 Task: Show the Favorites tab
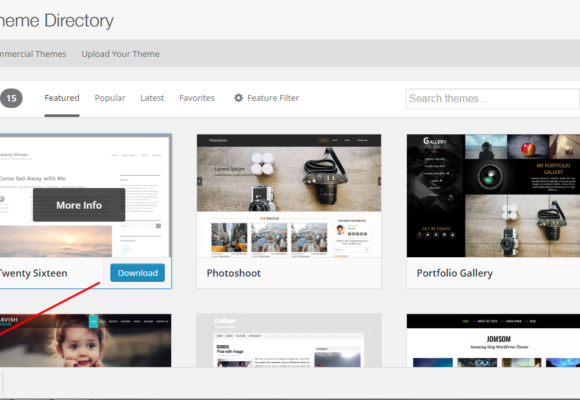click(197, 98)
